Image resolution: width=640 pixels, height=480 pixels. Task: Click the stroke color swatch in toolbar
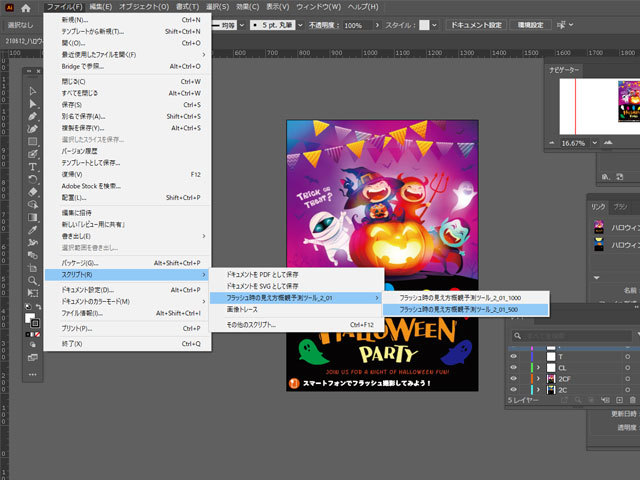tap(35, 323)
